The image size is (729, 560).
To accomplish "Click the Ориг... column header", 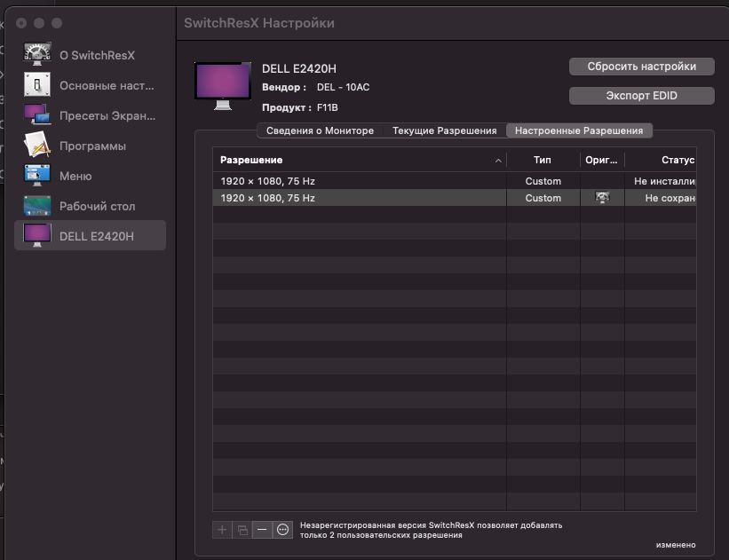I will point(602,160).
